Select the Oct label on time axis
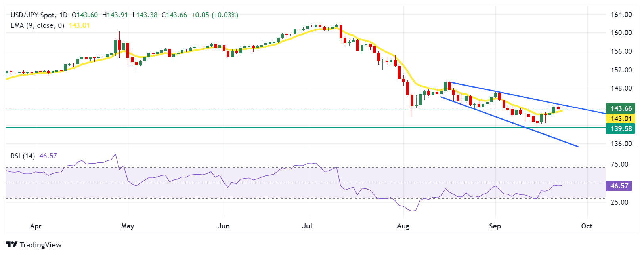644x255 pixels. pyautogui.click(x=587, y=226)
